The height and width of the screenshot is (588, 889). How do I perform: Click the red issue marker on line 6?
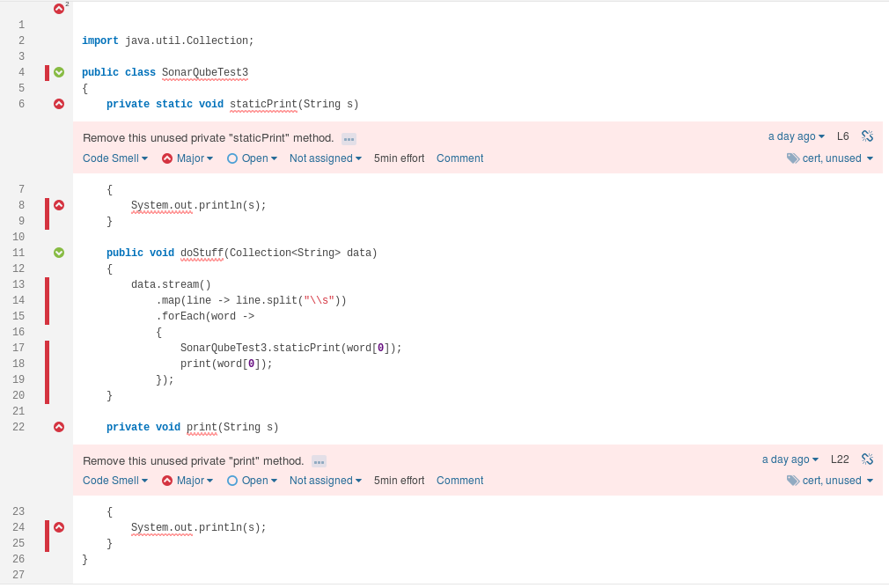pos(59,104)
